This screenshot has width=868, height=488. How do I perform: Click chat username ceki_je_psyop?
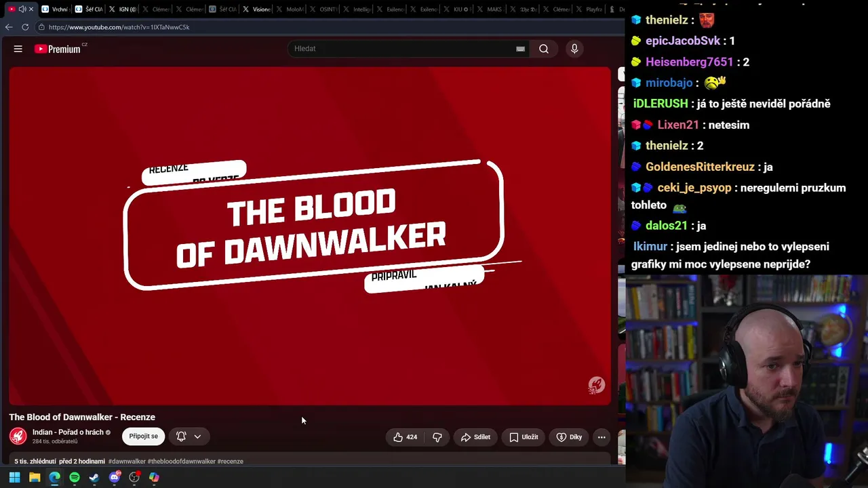pyautogui.click(x=694, y=188)
